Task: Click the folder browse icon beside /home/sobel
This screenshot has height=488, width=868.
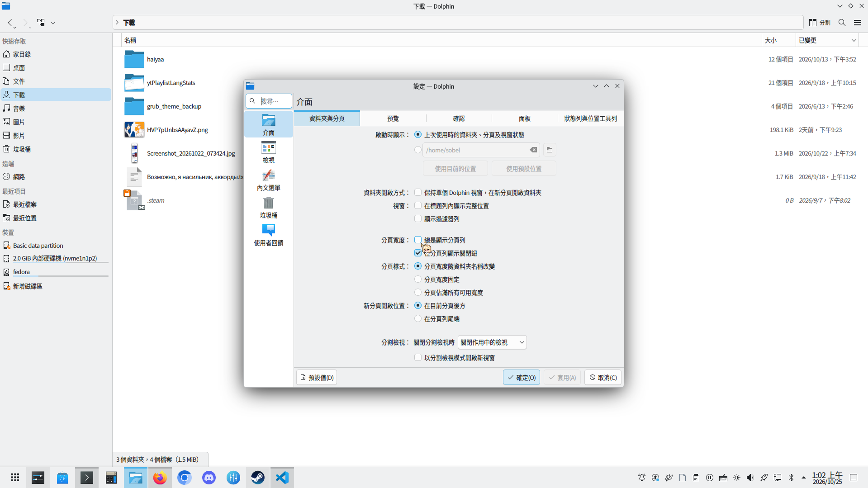Action: point(550,150)
